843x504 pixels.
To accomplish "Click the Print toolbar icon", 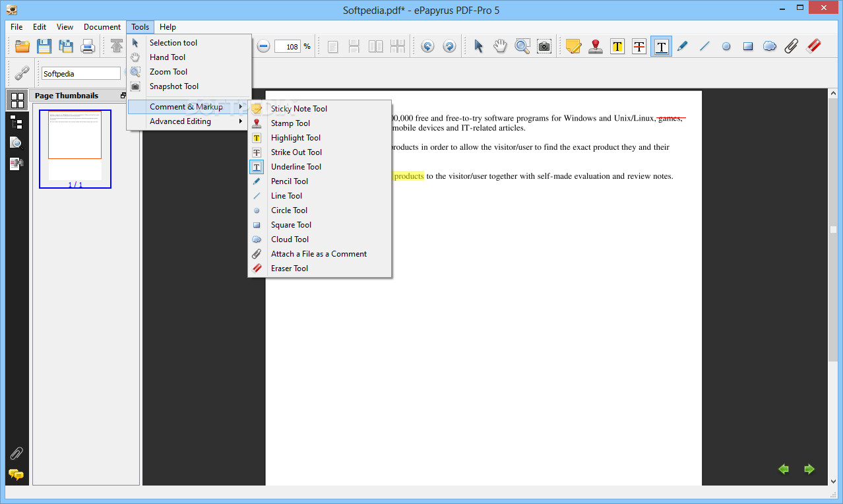I will (x=88, y=46).
